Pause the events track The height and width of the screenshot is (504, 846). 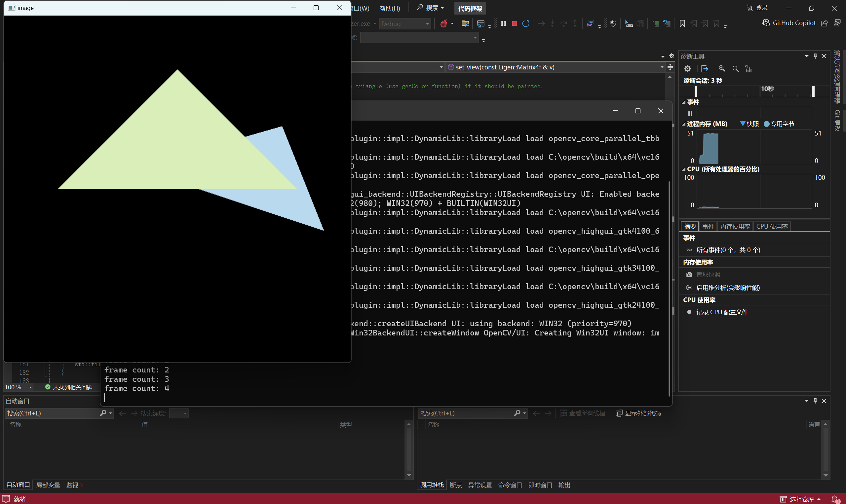pyautogui.click(x=690, y=113)
